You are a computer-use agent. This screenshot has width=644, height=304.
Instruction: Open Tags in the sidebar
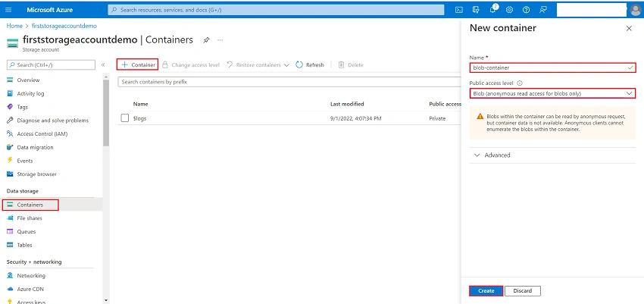click(x=22, y=107)
